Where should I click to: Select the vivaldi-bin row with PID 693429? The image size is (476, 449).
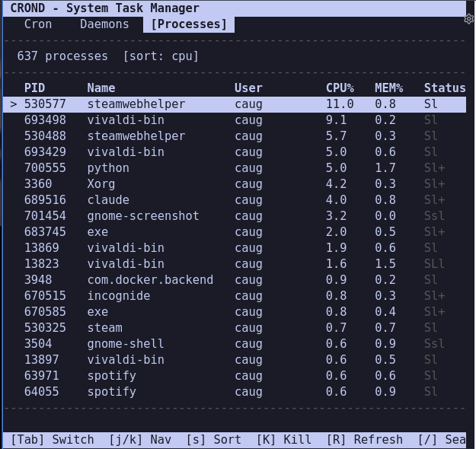coord(235,152)
